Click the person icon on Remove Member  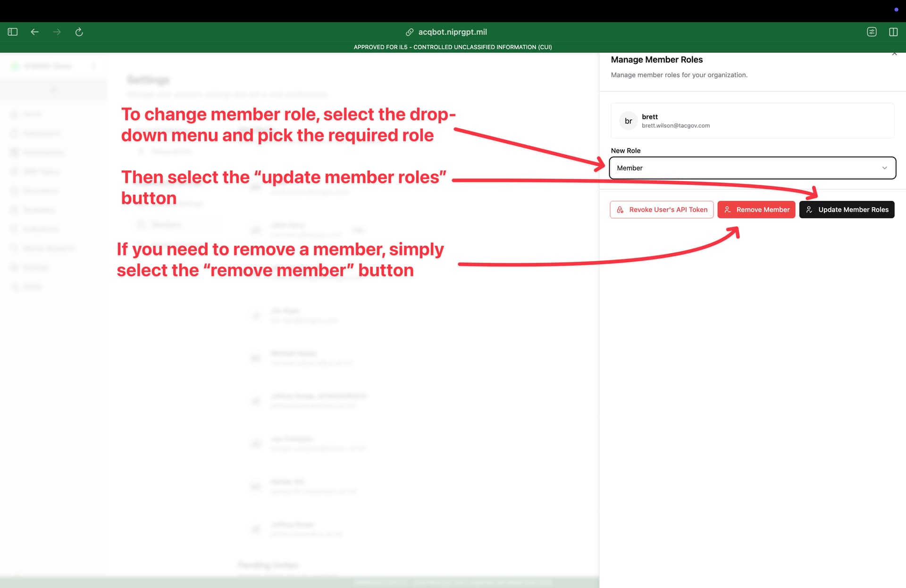(728, 210)
